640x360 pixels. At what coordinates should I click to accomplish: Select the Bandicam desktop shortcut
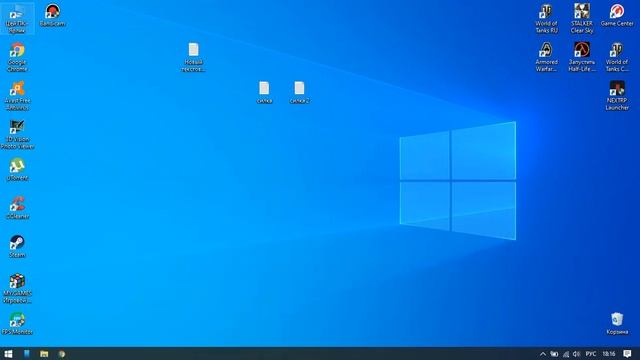[52, 15]
